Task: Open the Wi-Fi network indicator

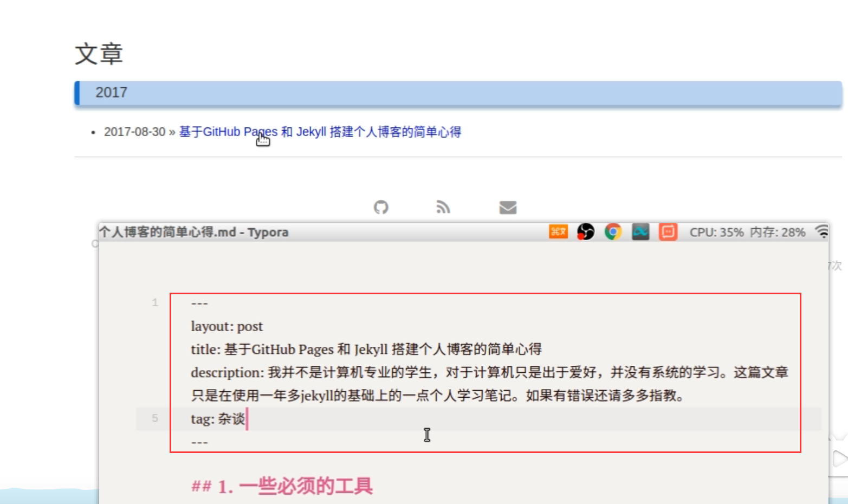Action: coord(822,232)
